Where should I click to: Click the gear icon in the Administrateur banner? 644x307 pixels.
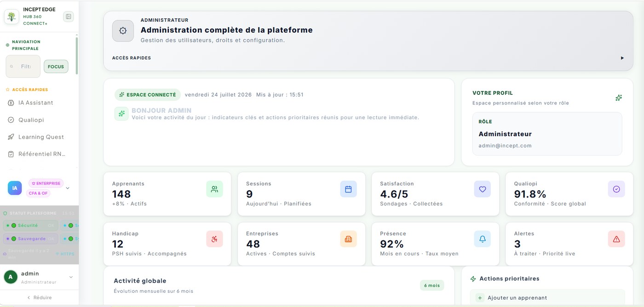click(123, 31)
